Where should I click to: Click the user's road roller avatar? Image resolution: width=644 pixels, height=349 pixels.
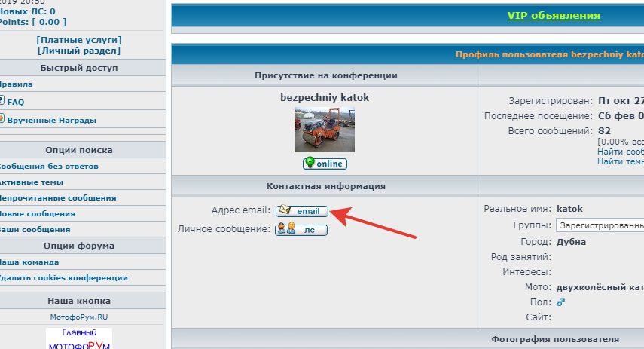324,130
